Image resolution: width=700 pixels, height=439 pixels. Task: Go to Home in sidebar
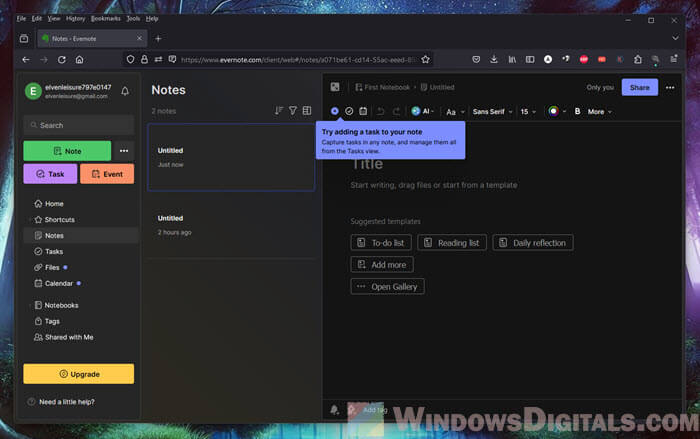coord(54,204)
